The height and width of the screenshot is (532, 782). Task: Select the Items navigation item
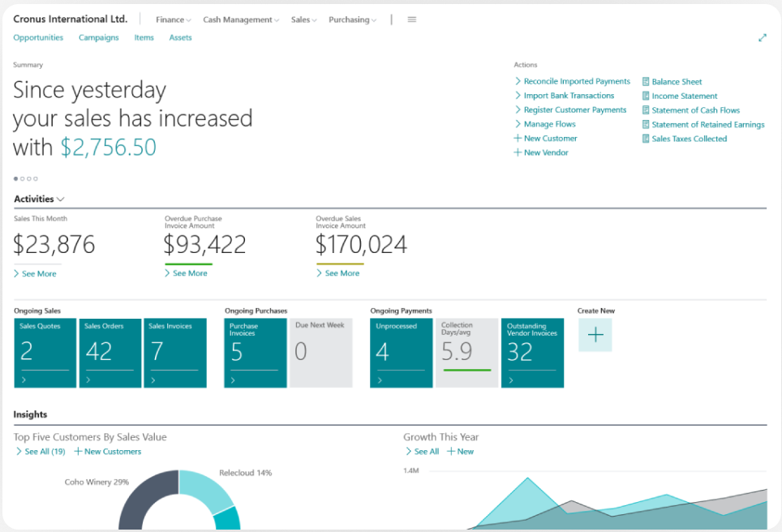coord(144,37)
